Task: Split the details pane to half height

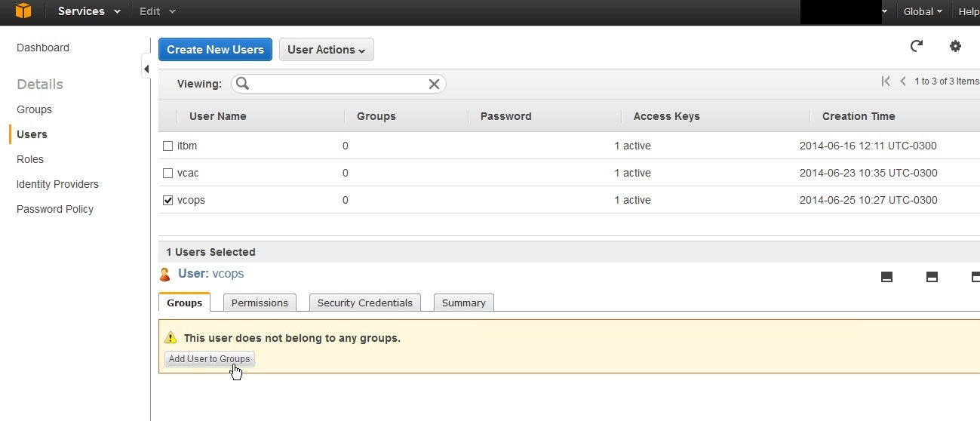Action: (932, 277)
